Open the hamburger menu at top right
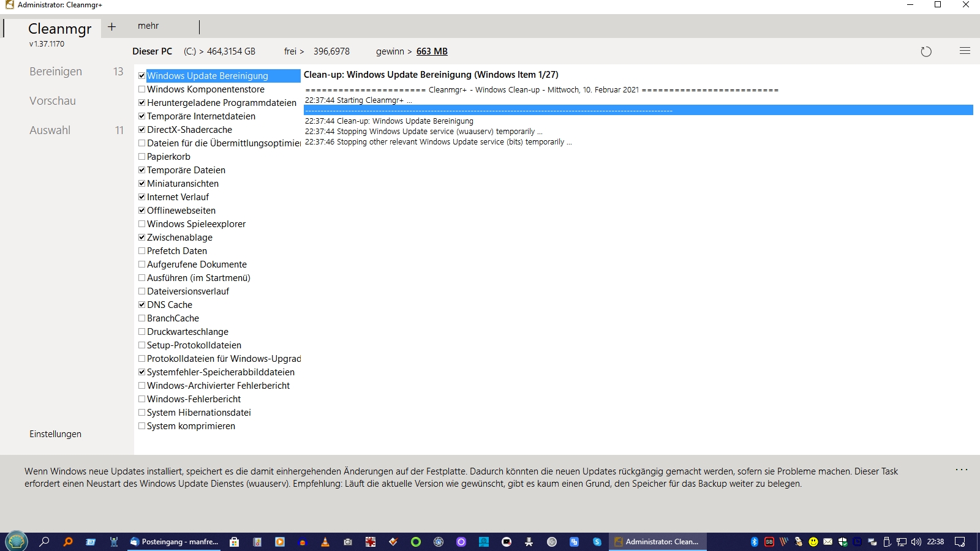 (965, 51)
